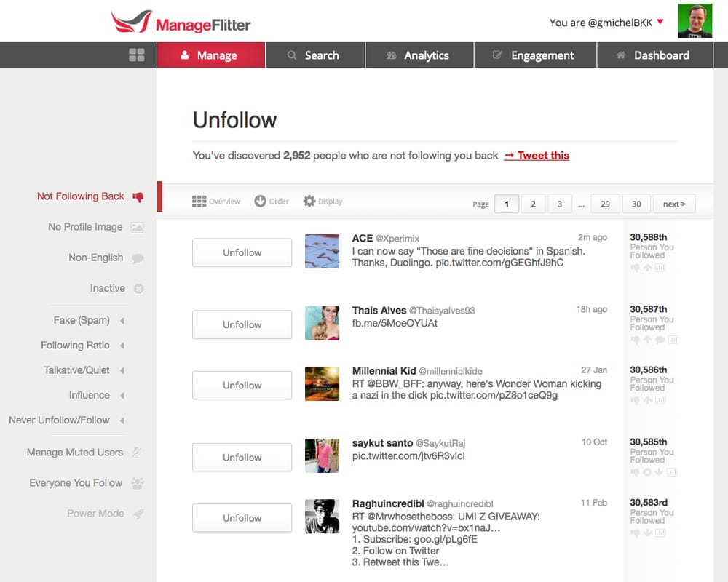Screen dimensions: 728x582
Task: Go to page 30
Action: (636, 204)
